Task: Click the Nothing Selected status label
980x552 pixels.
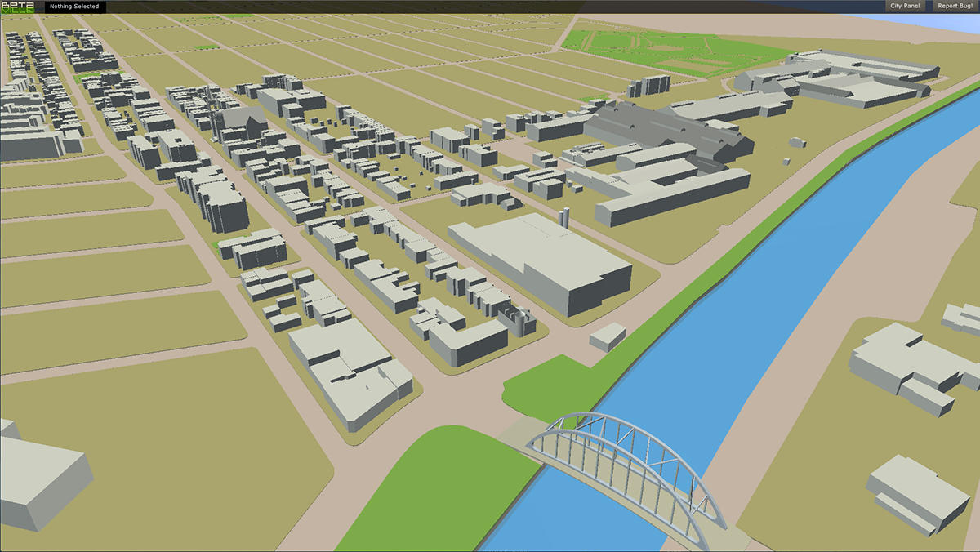Action: click(x=73, y=7)
